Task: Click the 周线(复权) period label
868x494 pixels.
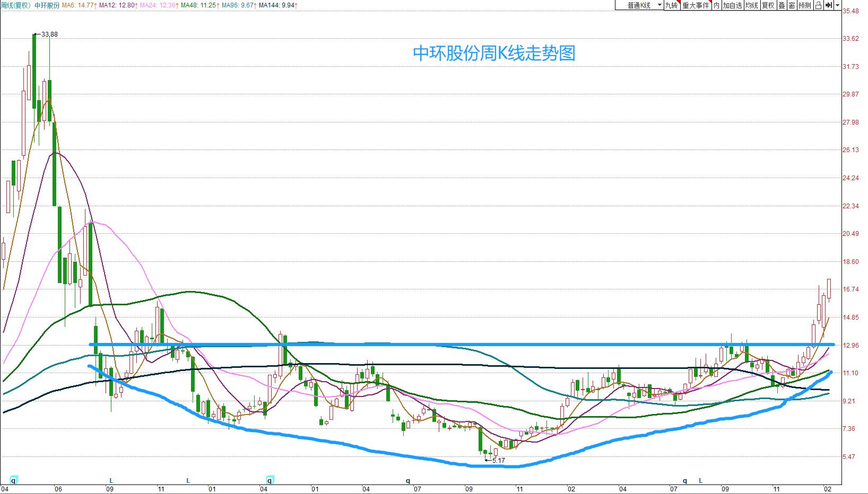Action: pyautogui.click(x=16, y=5)
